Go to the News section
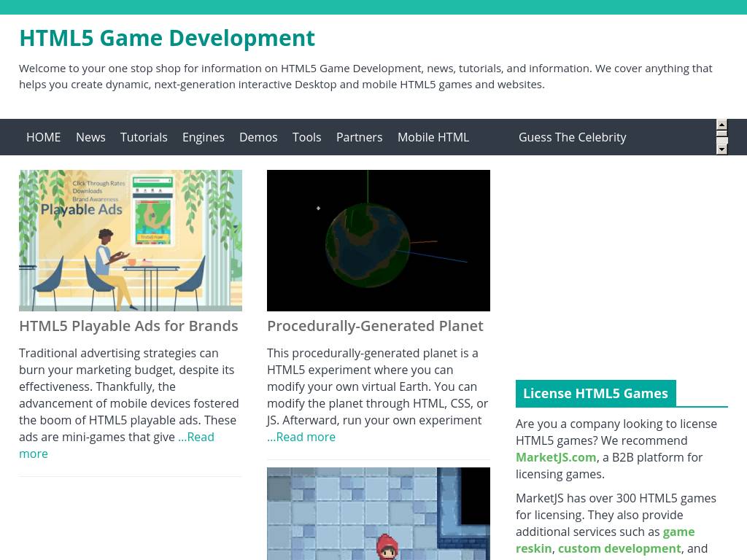This screenshot has height=560, width=747. 90,137
